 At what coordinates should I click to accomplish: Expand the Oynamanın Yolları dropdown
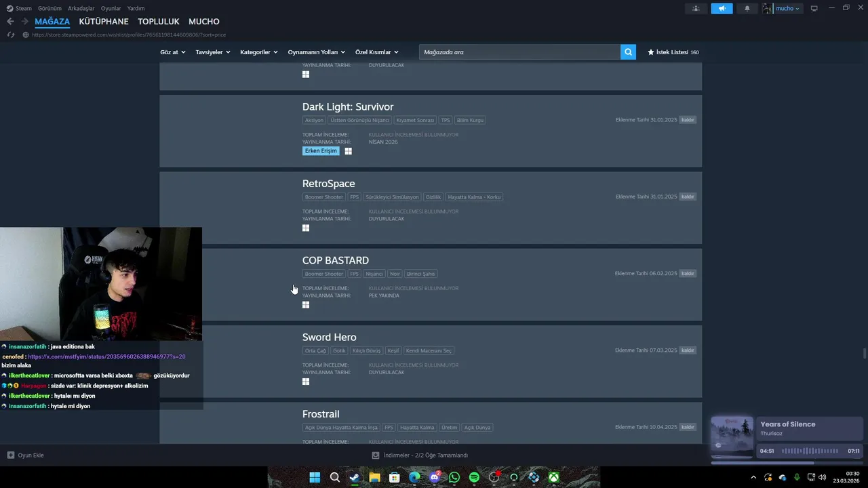(317, 52)
